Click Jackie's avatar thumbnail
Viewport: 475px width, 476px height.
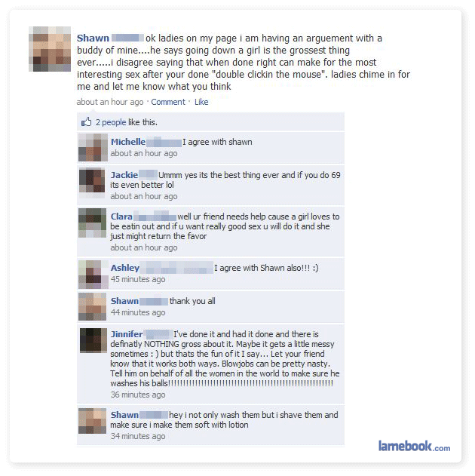pos(92,181)
